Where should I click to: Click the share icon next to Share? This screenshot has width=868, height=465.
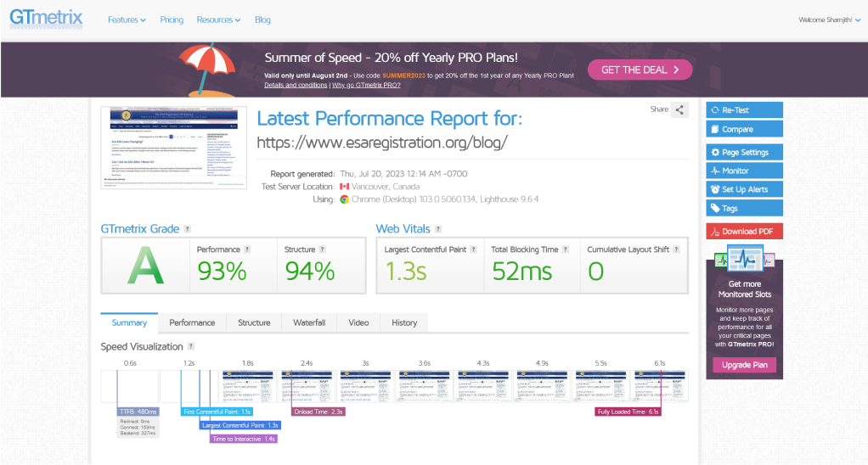679,109
